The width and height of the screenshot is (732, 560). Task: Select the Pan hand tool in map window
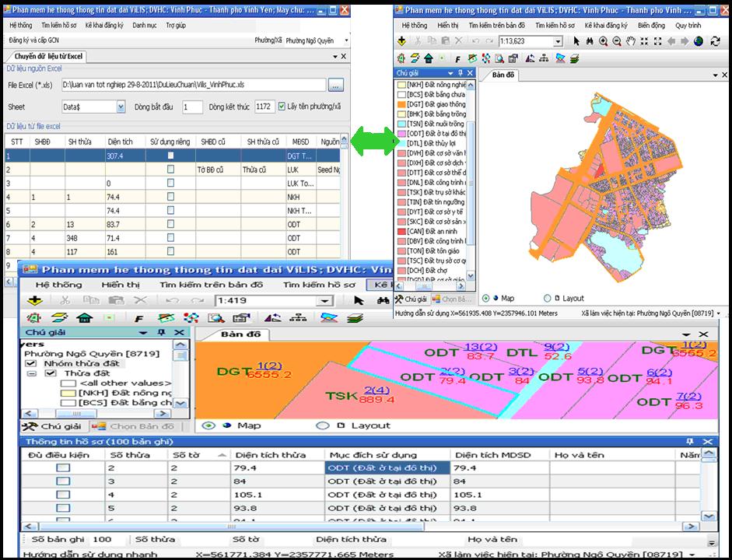coord(631,41)
